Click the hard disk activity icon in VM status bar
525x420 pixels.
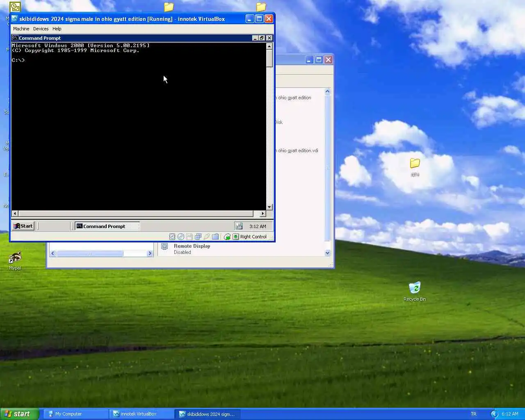click(x=172, y=237)
